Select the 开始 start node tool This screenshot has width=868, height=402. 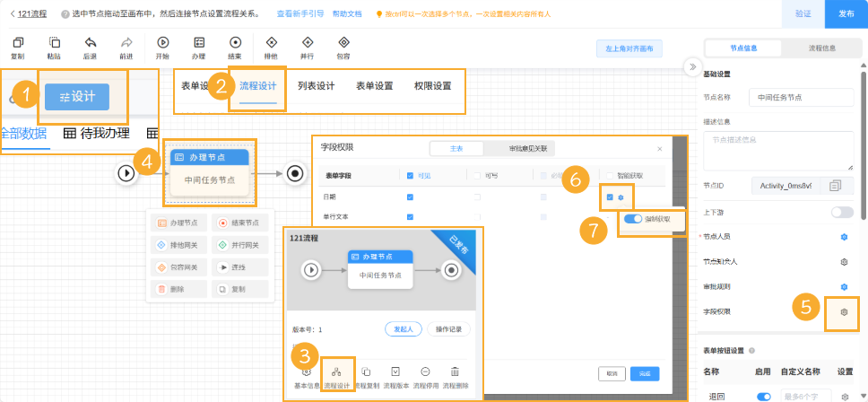(163, 43)
